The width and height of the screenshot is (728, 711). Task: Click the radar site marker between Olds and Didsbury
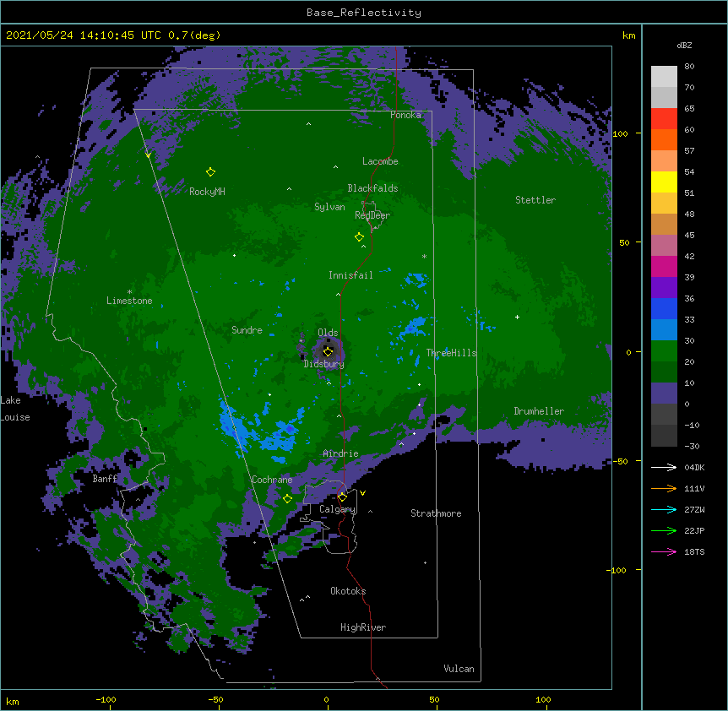pyautogui.click(x=328, y=351)
